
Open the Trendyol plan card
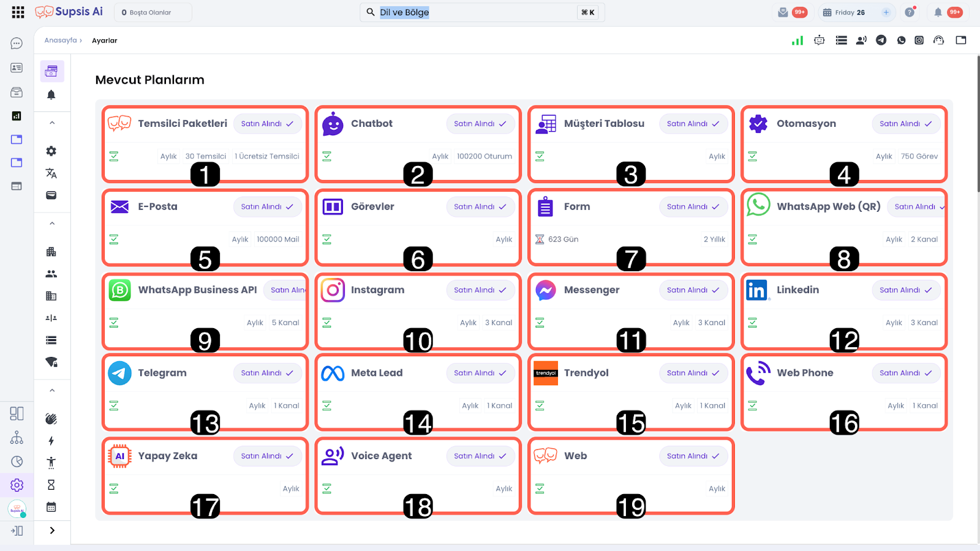pyautogui.click(x=630, y=392)
